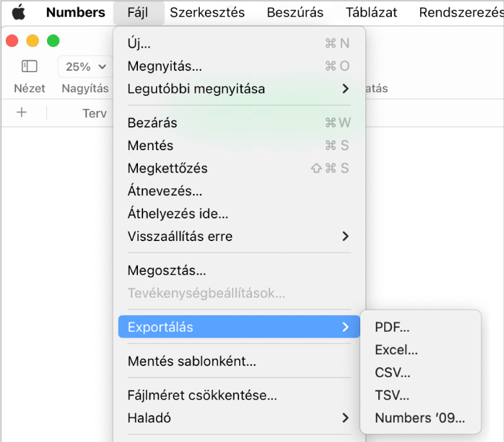Switch to the Terv sheet tab
The image size is (504, 442).
click(x=94, y=113)
